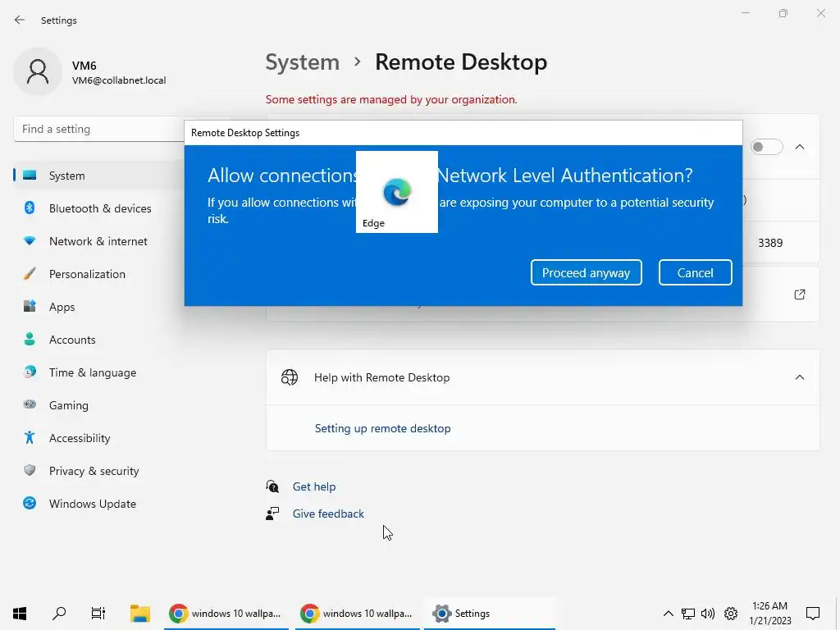
Task: Click the Apps grid icon in sidebar
Action: pos(30,307)
